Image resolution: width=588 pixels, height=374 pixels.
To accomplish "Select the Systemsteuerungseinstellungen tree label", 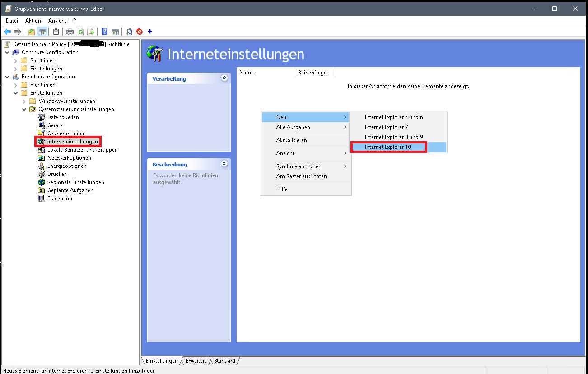I will click(76, 109).
